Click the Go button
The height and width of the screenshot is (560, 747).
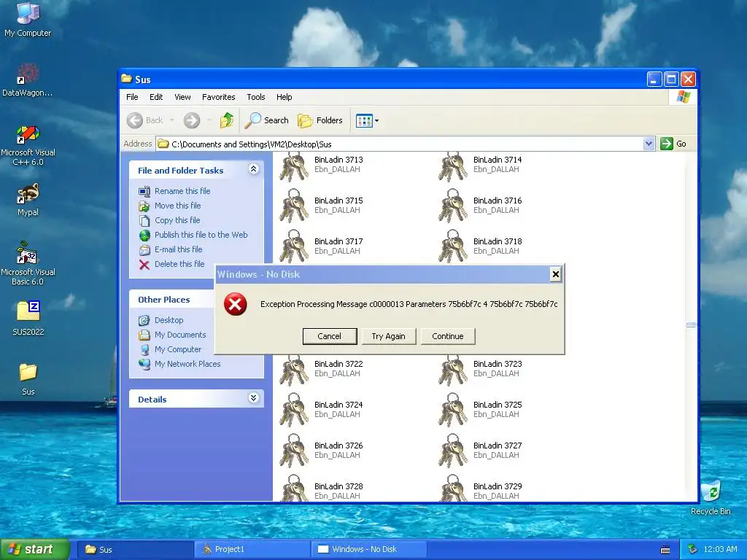pos(673,144)
